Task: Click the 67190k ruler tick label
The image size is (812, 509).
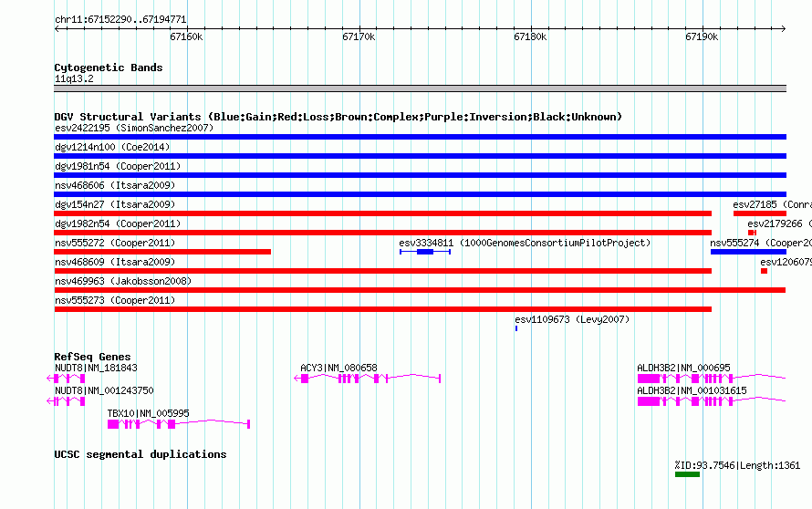Action: [x=702, y=36]
